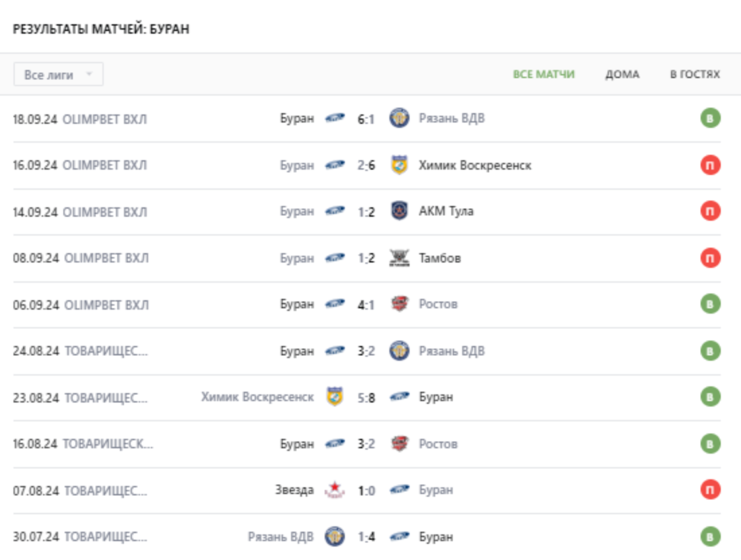Viewport: 741px width, 560px height.
Task: Click АКМ Тула team logo
Action: tap(399, 211)
